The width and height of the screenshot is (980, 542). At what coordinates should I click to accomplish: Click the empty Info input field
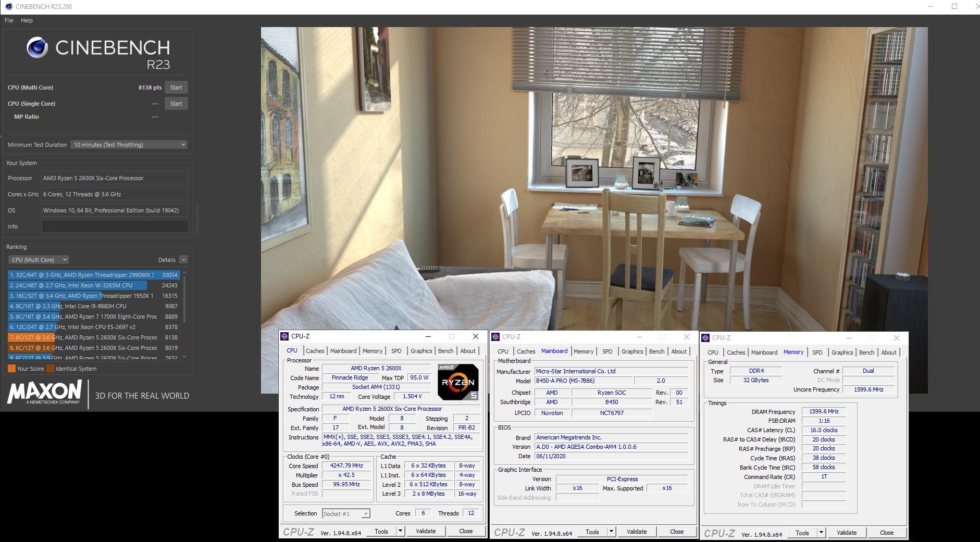(115, 226)
